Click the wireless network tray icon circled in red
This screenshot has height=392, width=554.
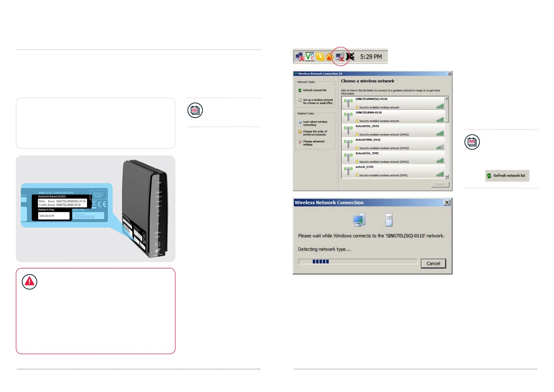pos(340,57)
